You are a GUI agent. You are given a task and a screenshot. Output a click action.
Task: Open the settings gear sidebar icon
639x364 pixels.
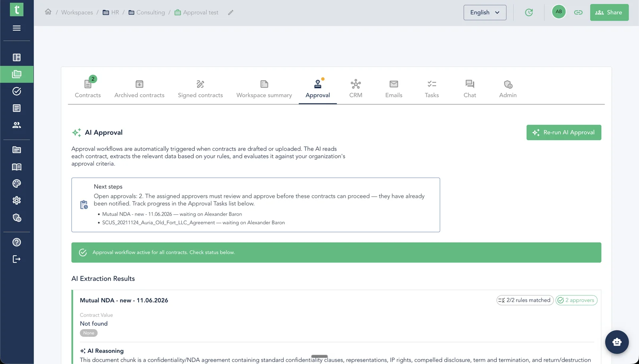[x=16, y=200]
